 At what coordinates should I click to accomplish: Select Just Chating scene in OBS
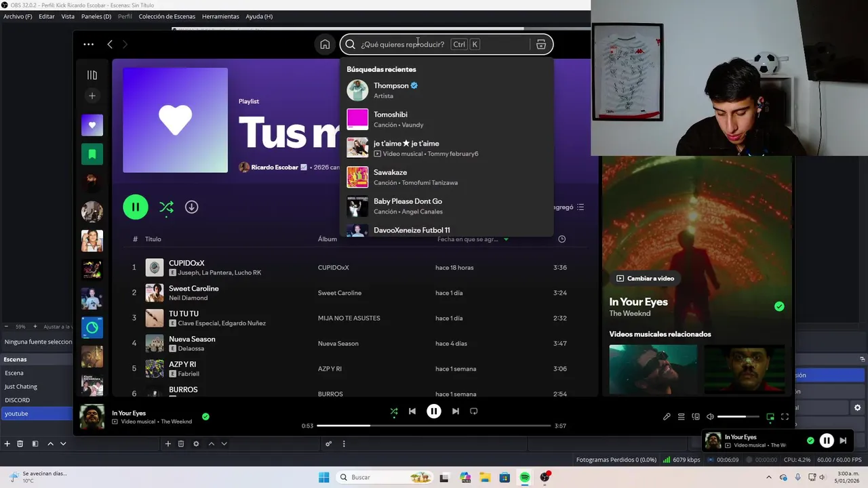coord(37,386)
